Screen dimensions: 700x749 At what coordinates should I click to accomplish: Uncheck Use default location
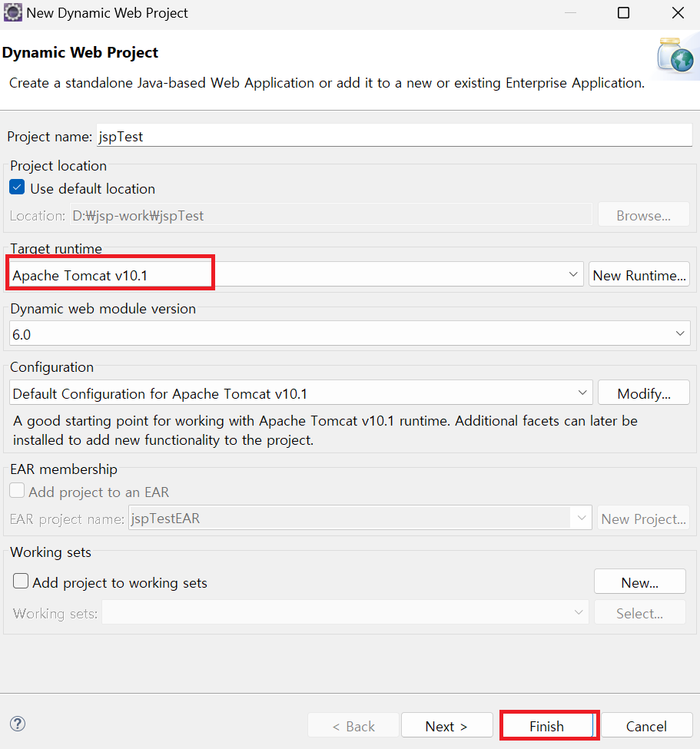pos(17,187)
